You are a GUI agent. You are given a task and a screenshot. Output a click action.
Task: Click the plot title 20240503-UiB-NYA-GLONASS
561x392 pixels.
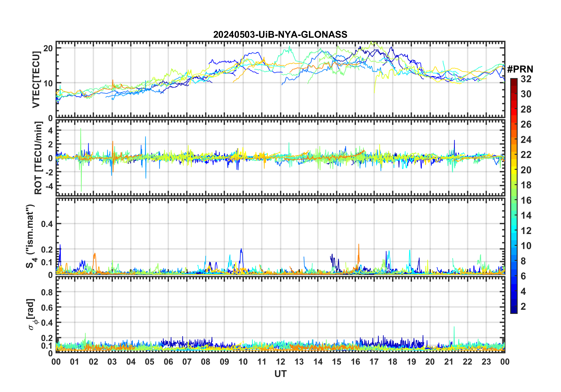[x=280, y=34]
